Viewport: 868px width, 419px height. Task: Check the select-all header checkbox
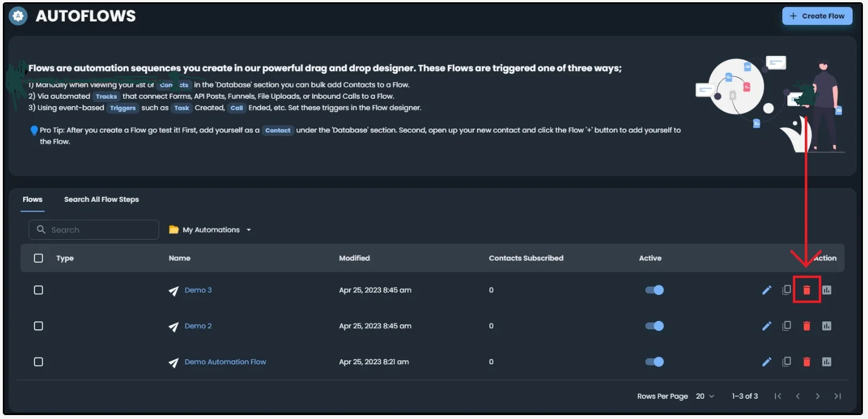pos(38,258)
